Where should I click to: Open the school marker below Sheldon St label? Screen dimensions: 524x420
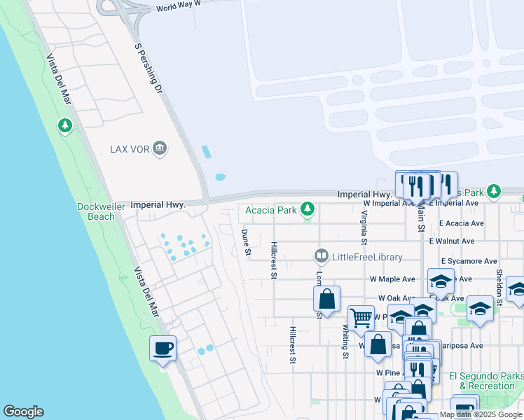pyautogui.click(x=481, y=309)
